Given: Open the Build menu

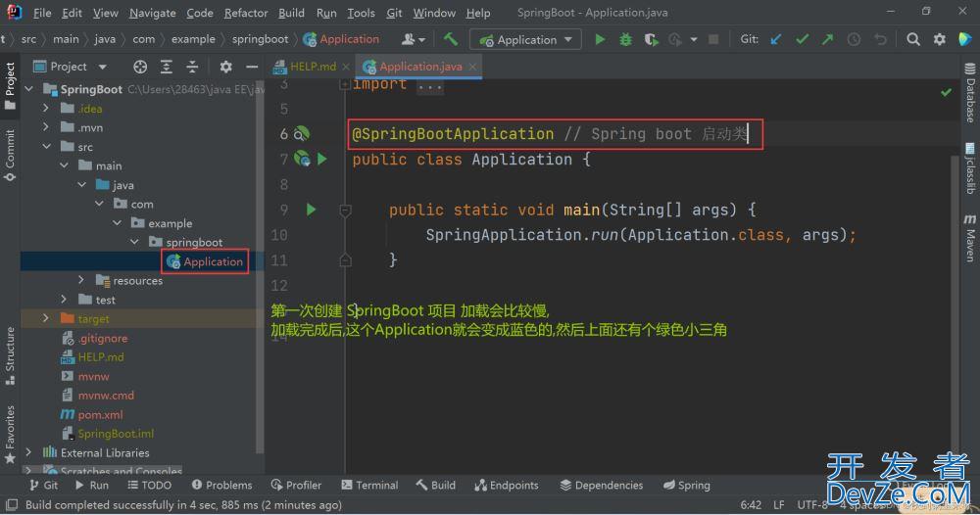Looking at the screenshot, I should tap(291, 13).
